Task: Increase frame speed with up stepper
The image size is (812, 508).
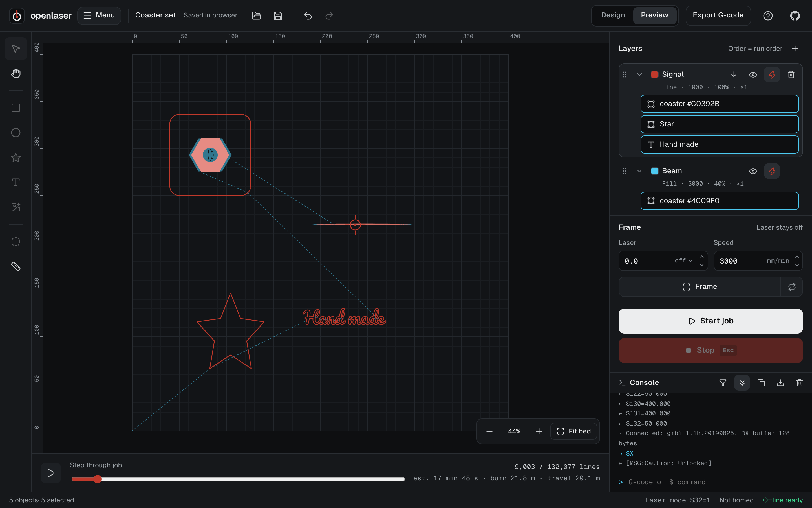Action: pyautogui.click(x=797, y=257)
